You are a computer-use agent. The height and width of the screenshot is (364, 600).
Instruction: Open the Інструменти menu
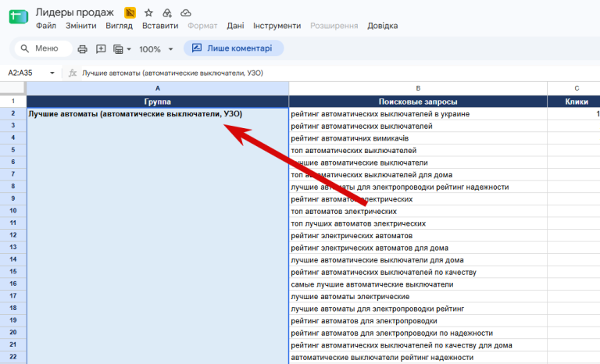277,26
